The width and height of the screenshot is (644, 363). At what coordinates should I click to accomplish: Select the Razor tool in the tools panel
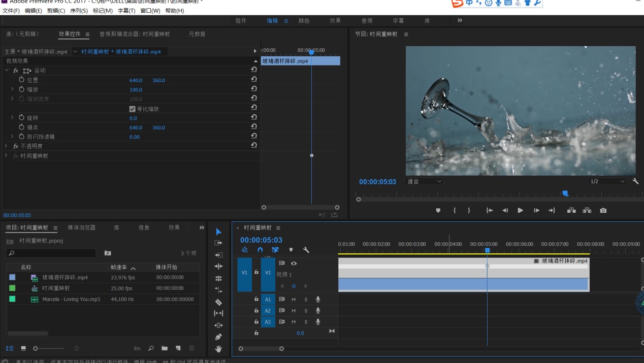point(218,302)
